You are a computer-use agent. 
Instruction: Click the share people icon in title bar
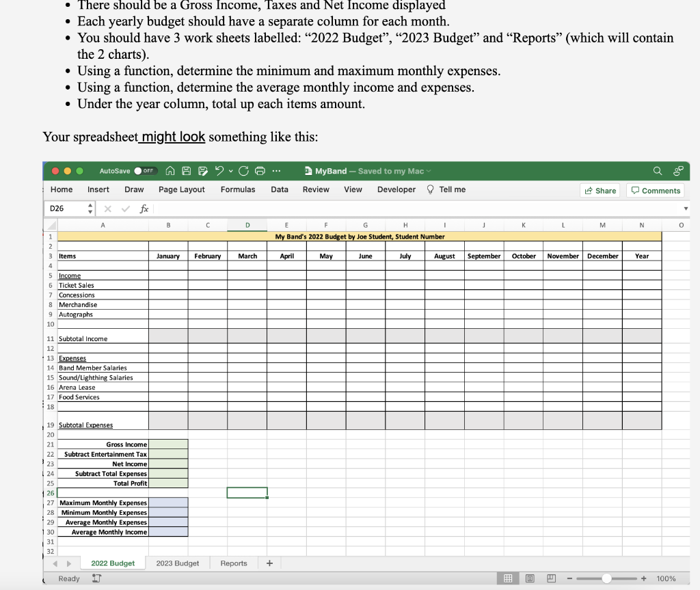[x=678, y=171]
